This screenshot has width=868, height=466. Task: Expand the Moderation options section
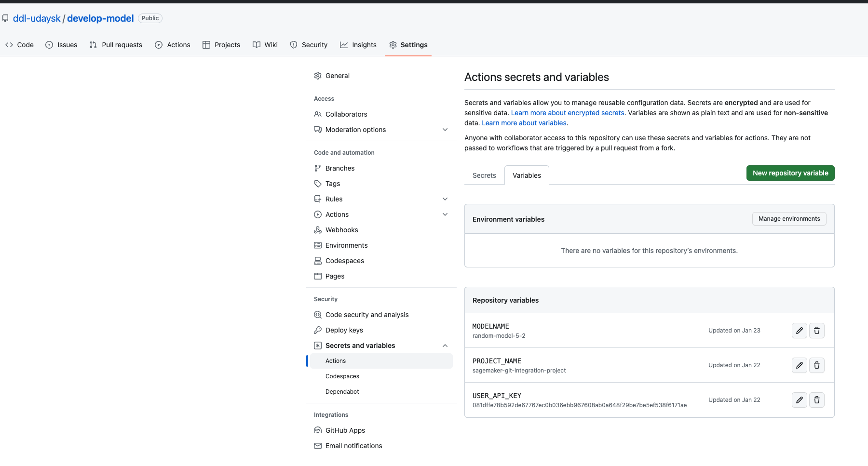click(445, 130)
